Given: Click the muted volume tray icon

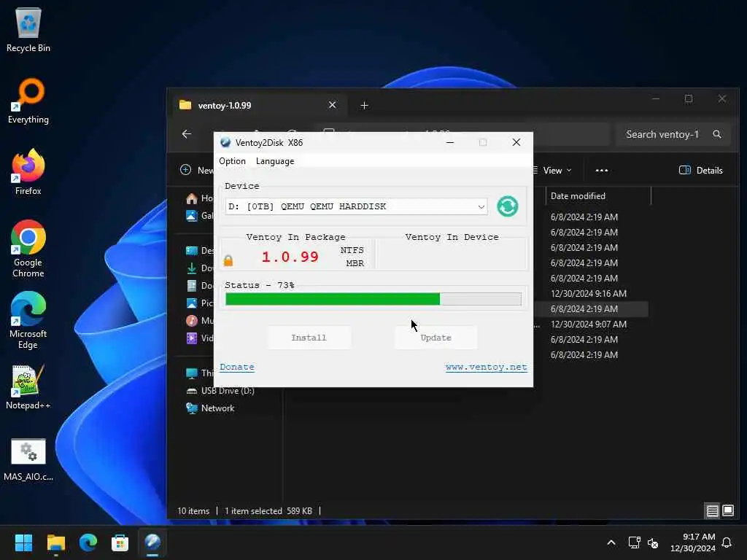Looking at the screenshot, I should click(653, 542).
